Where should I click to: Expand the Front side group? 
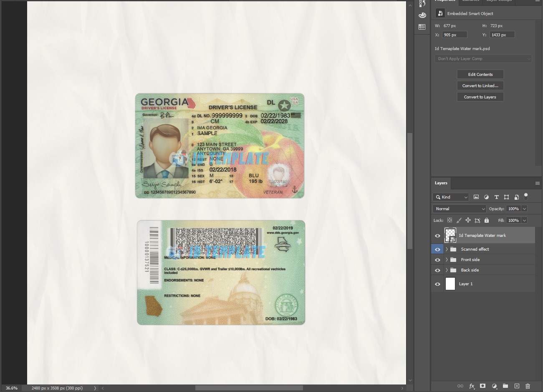447,259
